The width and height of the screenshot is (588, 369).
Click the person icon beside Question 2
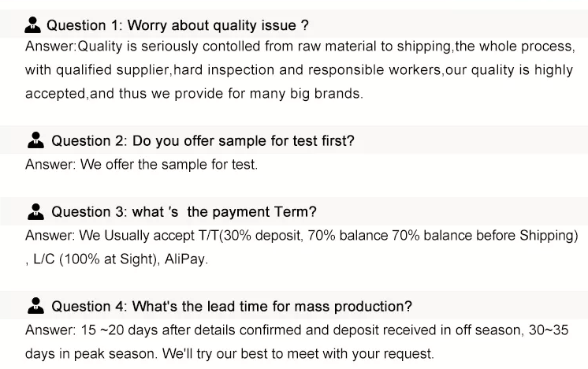[35, 141]
